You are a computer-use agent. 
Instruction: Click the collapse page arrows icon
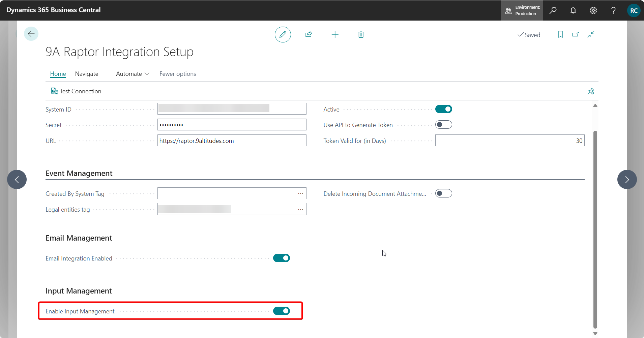pyautogui.click(x=591, y=34)
